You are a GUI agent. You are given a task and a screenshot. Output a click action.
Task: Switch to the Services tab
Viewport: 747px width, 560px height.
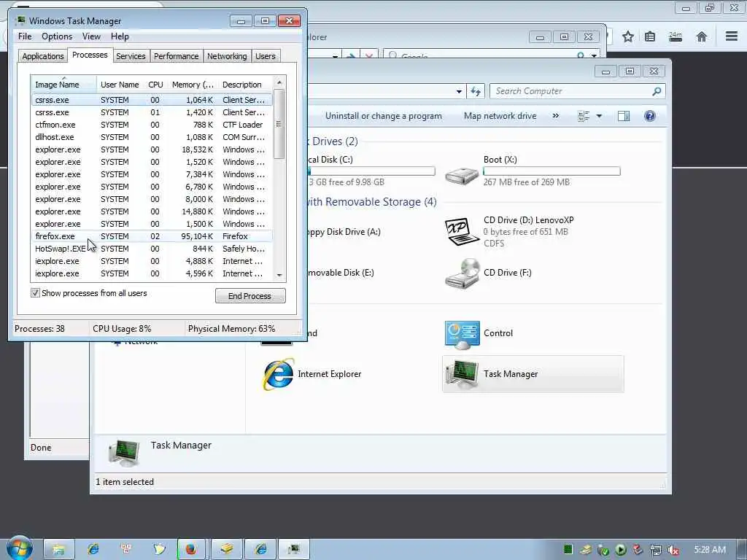point(131,56)
